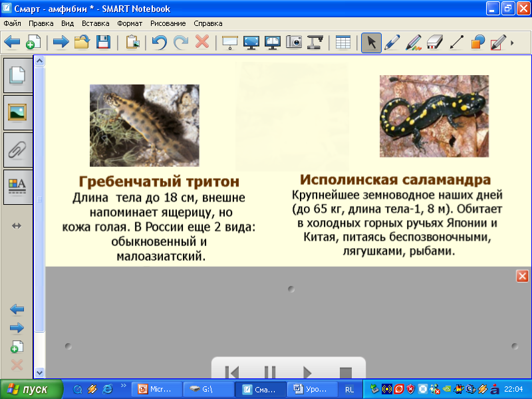Select the crested newt photo
532x399 pixels.
click(144, 126)
